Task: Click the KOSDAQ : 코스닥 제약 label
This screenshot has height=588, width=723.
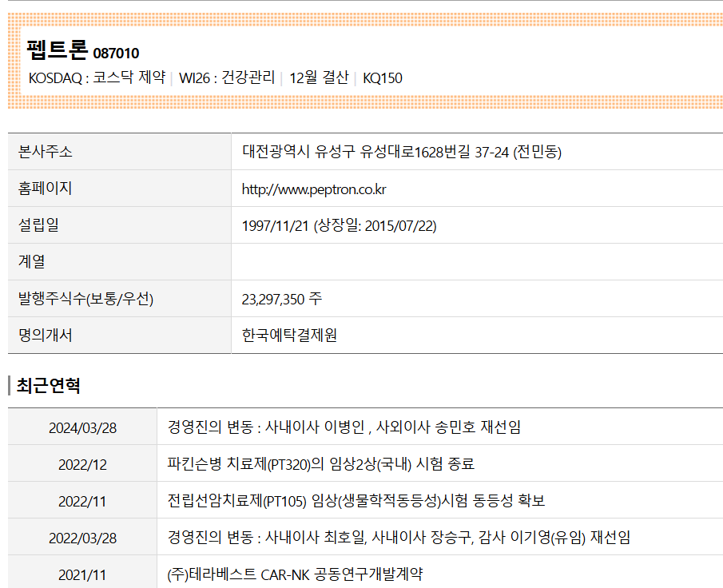Action: pos(97,77)
